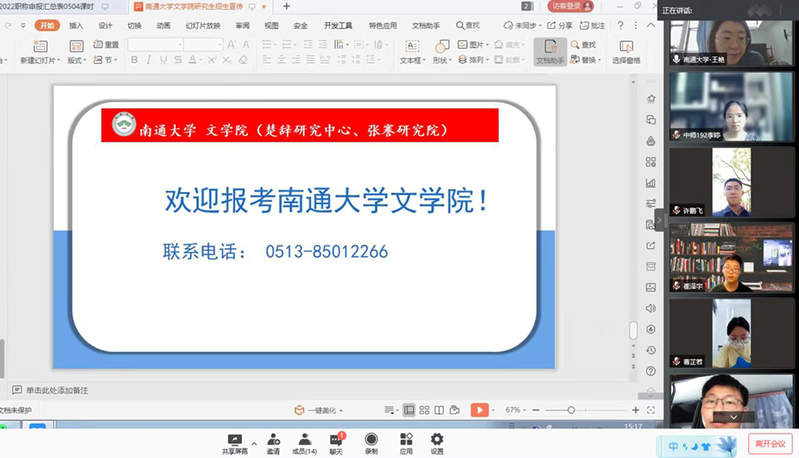The width and height of the screenshot is (799, 458).
Task: Open Members (成员14) list
Action: click(x=305, y=444)
